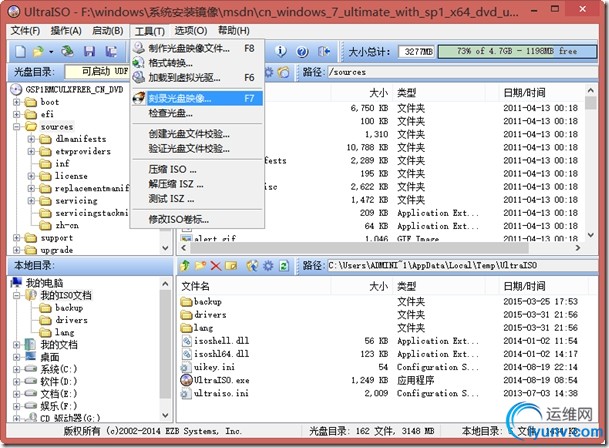
Task: Click the disc label icon next to gear
Action: (284, 72)
